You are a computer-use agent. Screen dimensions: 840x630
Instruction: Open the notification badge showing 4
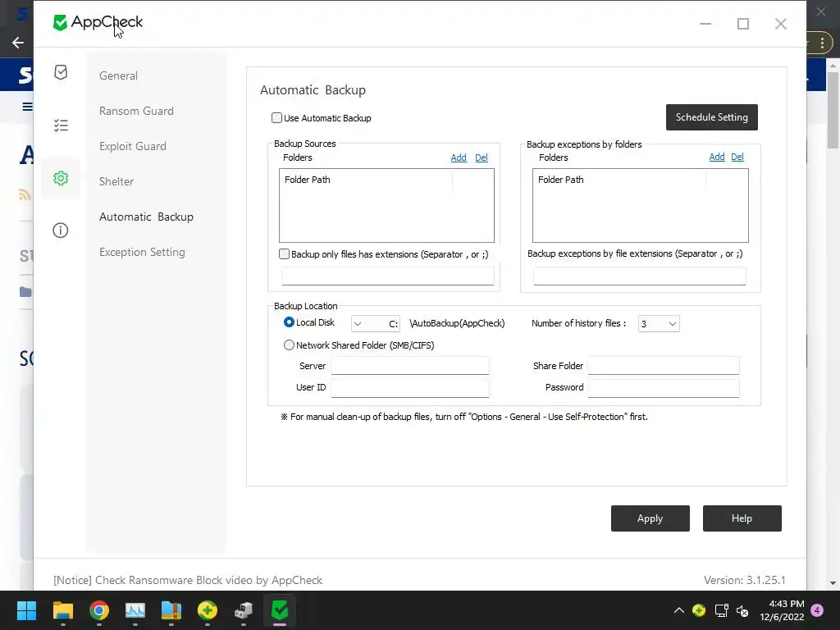pos(817,610)
